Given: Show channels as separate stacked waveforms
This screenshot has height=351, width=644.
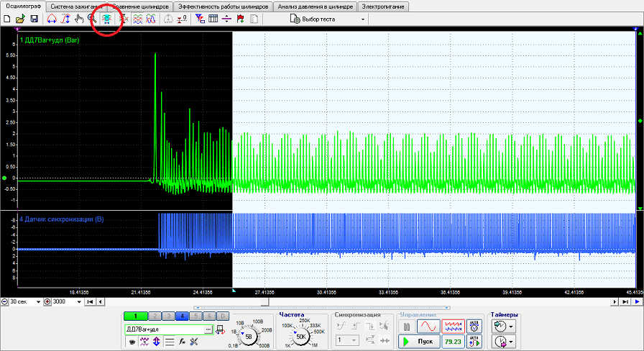Looking at the screenshot, I should click(137, 19).
